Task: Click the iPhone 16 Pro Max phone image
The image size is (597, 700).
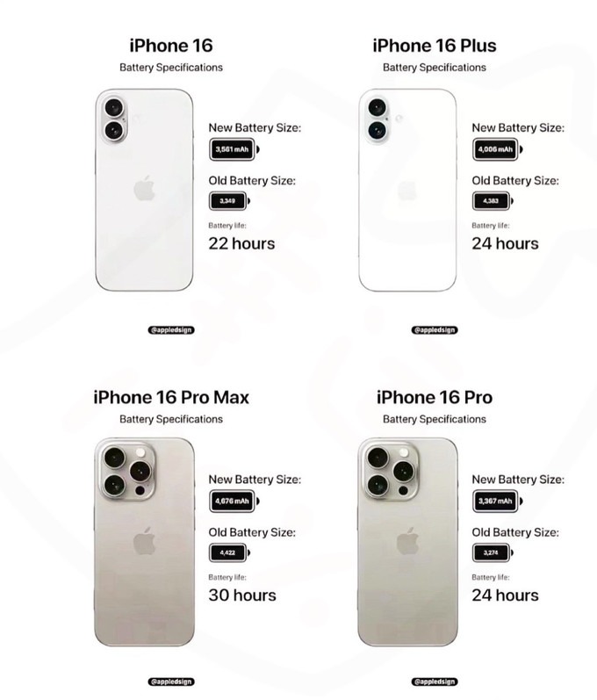Action: tap(145, 542)
